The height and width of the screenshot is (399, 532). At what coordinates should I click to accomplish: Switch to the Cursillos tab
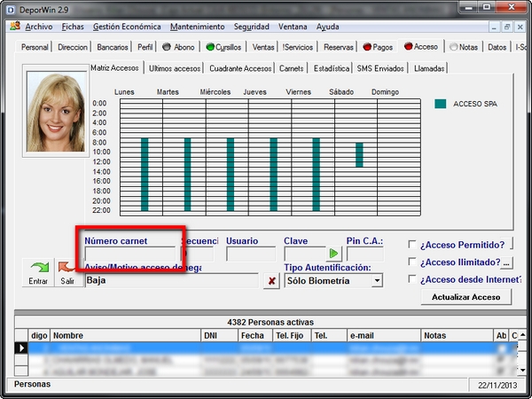tap(223, 47)
